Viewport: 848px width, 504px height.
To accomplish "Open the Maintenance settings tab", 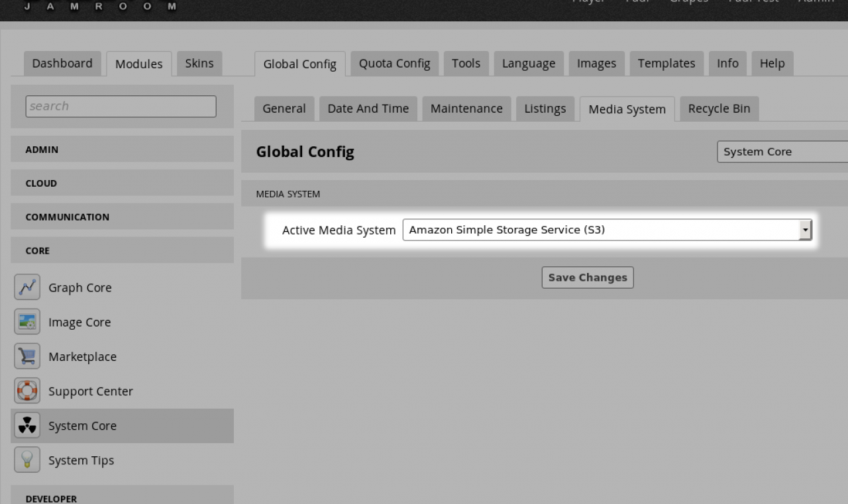I will pos(466,109).
